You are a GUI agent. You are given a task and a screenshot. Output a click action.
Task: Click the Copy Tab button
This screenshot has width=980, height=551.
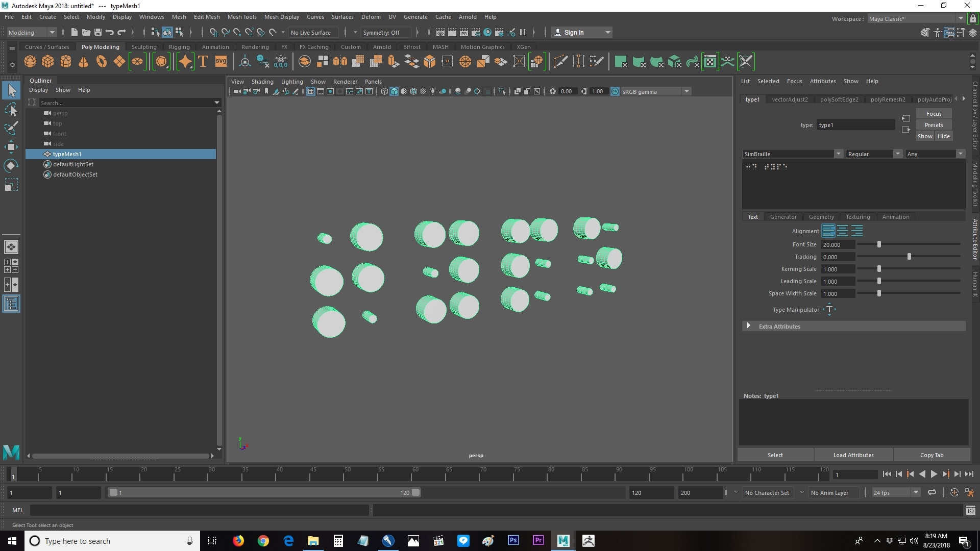point(932,455)
